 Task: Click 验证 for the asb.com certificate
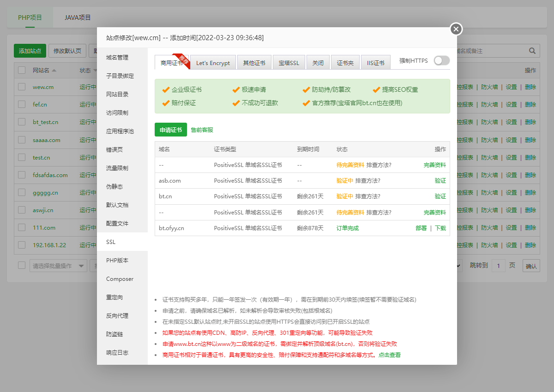pos(440,180)
